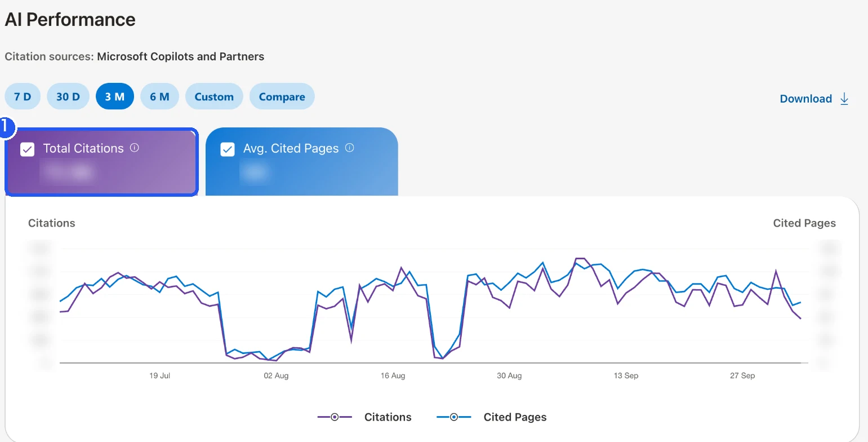Click the Citations legend label
The width and height of the screenshot is (868, 442).
(388, 417)
